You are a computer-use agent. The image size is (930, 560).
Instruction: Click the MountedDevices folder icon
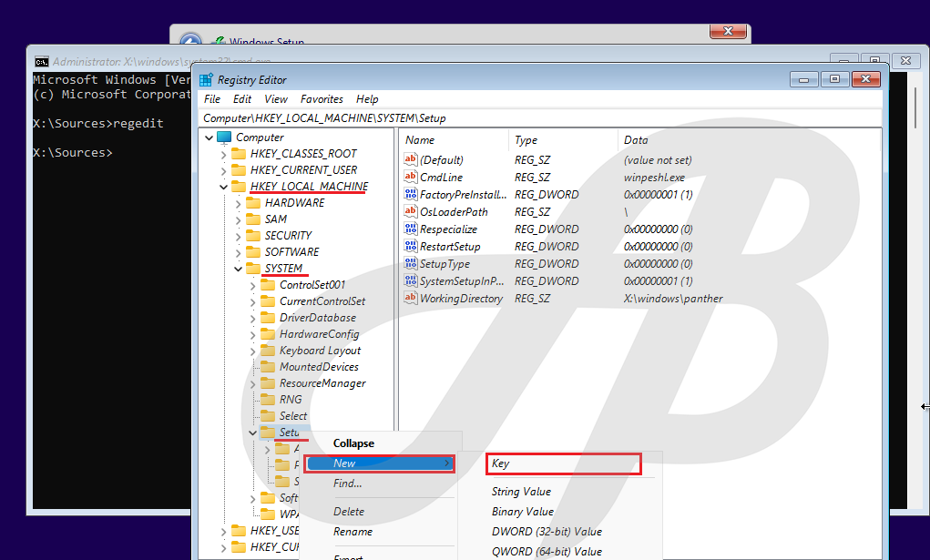[268, 367]
